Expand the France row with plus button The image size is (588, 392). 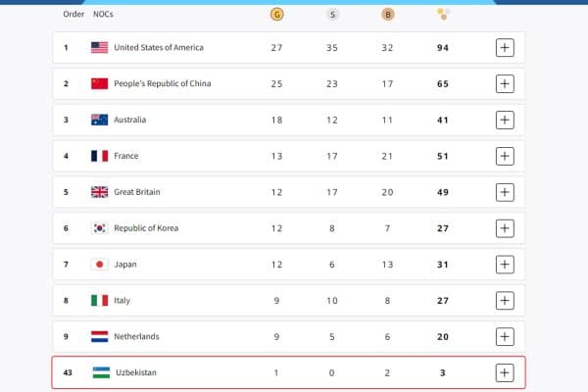click(505, 156)
